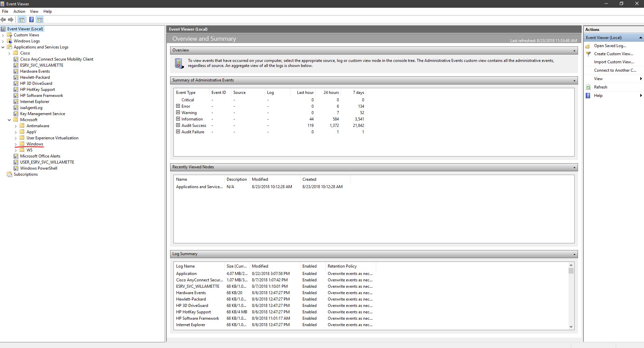Image resolution: width=644 pixels, height=348 pixels.
Task: Click the Log Name column header
Action: [199, 266]
